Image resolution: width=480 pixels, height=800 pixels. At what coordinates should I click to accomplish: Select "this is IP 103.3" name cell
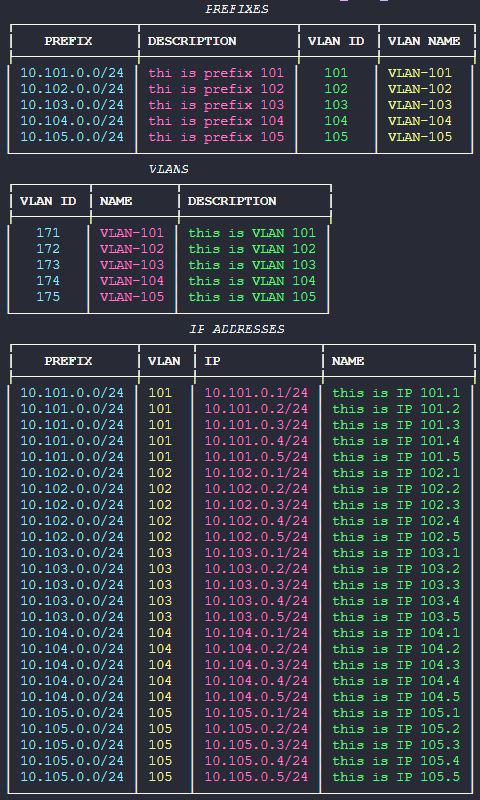[396, 585]
